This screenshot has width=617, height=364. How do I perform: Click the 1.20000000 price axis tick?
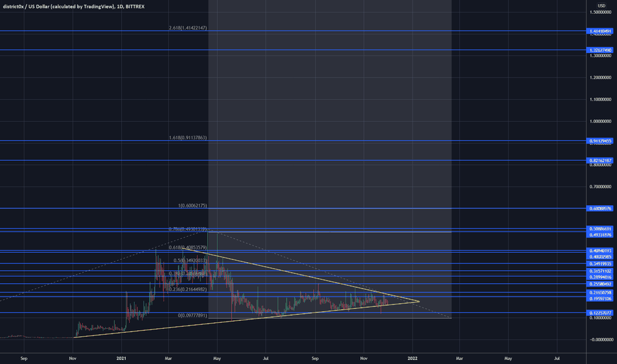(600, 77)
